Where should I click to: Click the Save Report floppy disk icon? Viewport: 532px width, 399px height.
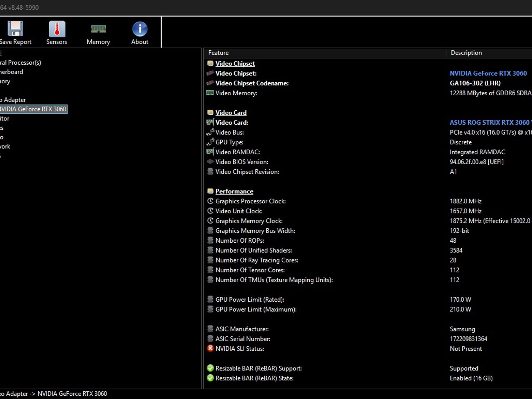point(15,29)
